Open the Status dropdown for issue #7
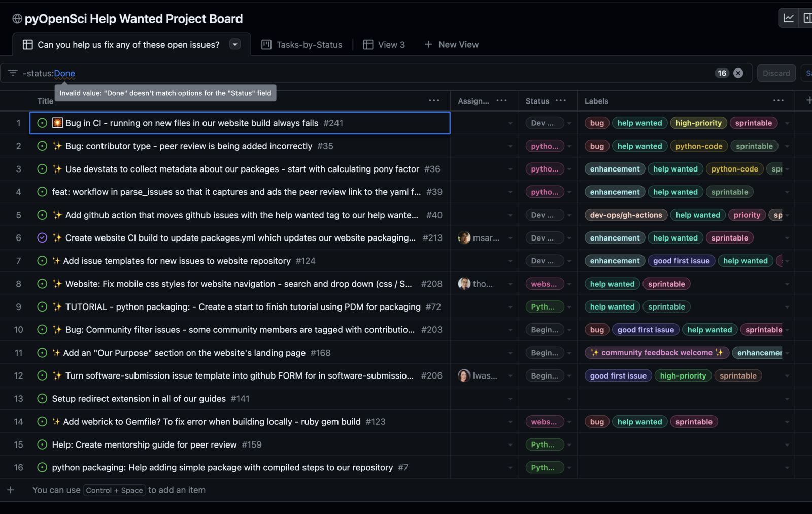The height and width of the screenshot is (514, 812). [x=569, y=468]
